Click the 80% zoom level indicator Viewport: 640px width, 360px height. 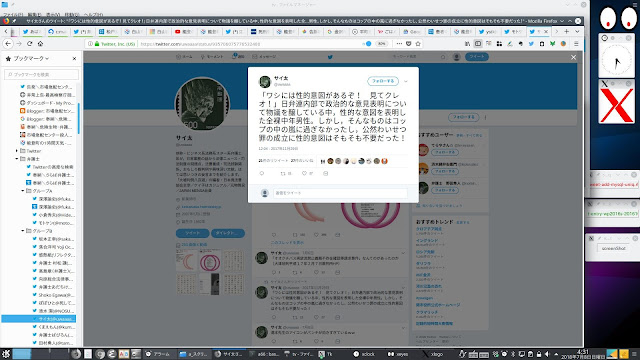click(381, 44)
